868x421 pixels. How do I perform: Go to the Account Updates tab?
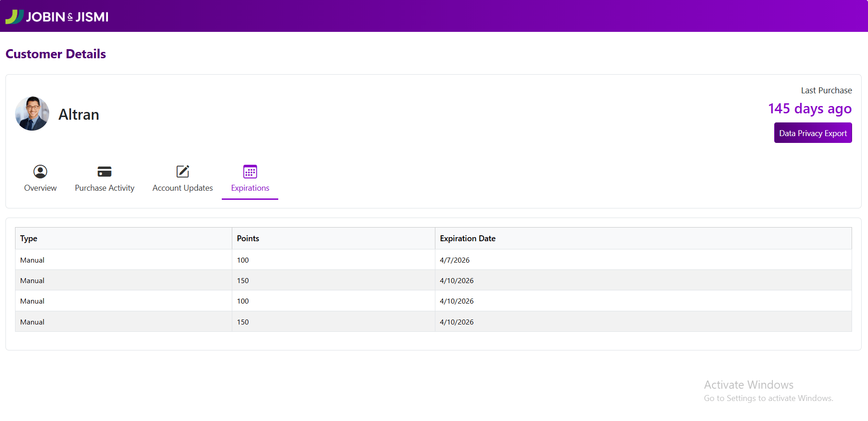[183, 188]
